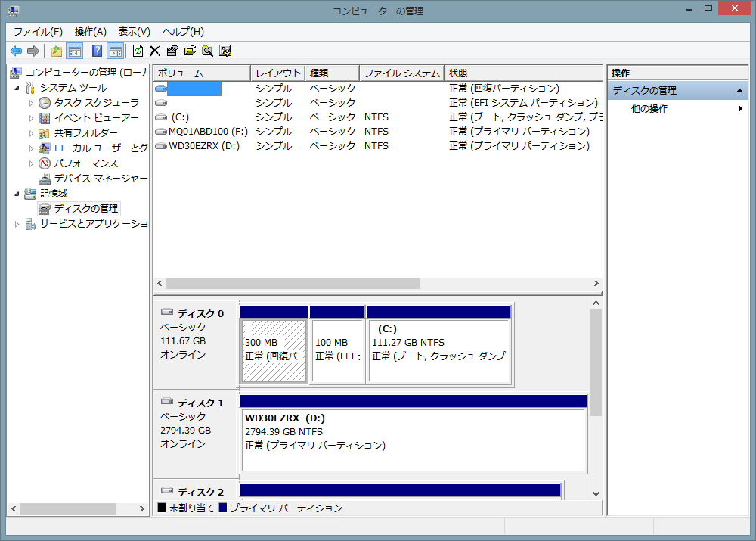Select ディスクの管理 tree label
The width and height of the screenshot is (756, 541).
(x=86, y=209)
